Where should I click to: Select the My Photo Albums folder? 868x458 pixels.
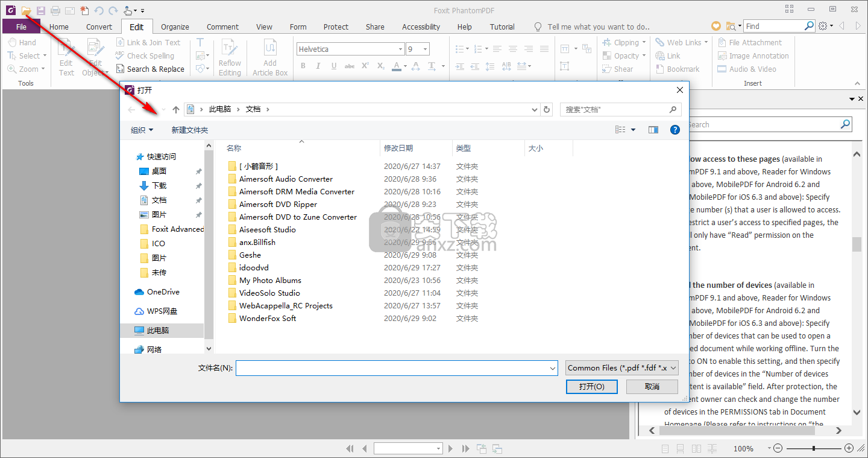(x=270, y=280)
